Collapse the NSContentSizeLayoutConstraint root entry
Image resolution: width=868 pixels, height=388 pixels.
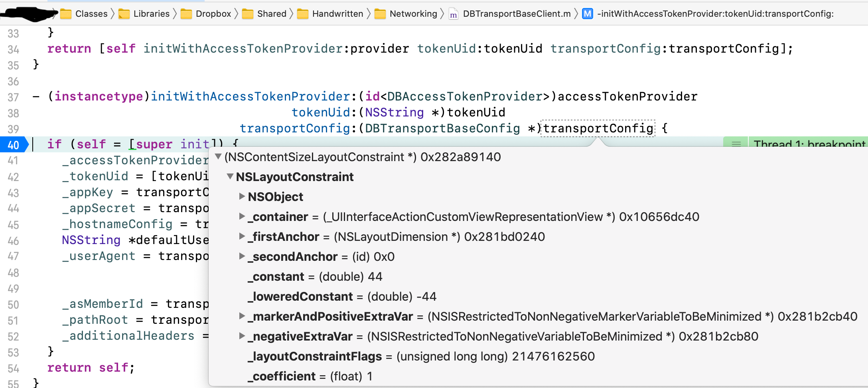click(218, 156)
